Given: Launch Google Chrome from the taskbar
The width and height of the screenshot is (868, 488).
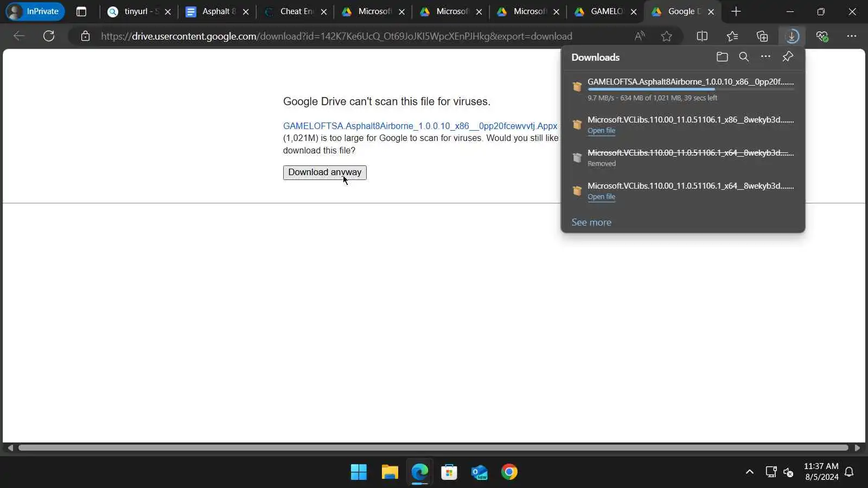Looking at the screenshot, I should pyautogui.click(x=509, y=472).
